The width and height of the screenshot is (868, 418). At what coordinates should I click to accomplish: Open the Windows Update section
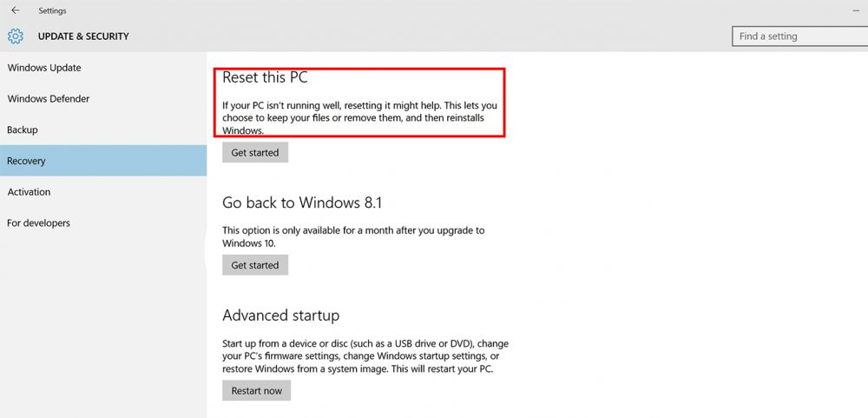tap(44, 68)
